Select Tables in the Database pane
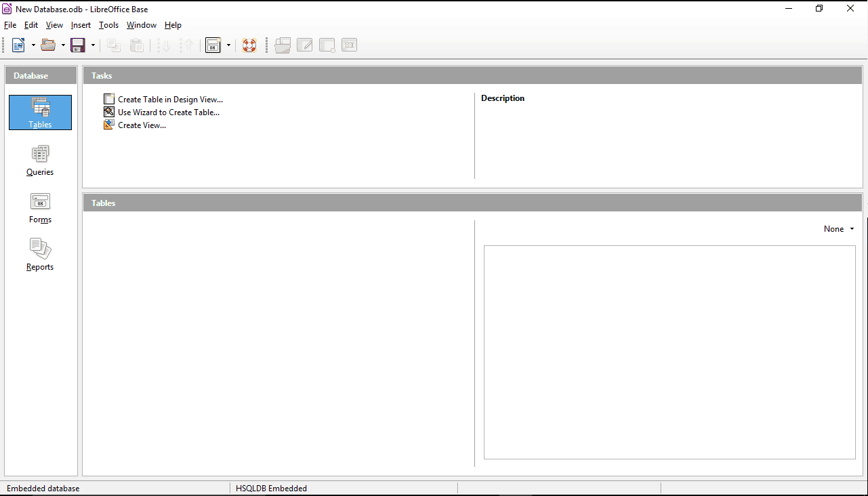This screenshot has width=868, height=496. point(40,112)
